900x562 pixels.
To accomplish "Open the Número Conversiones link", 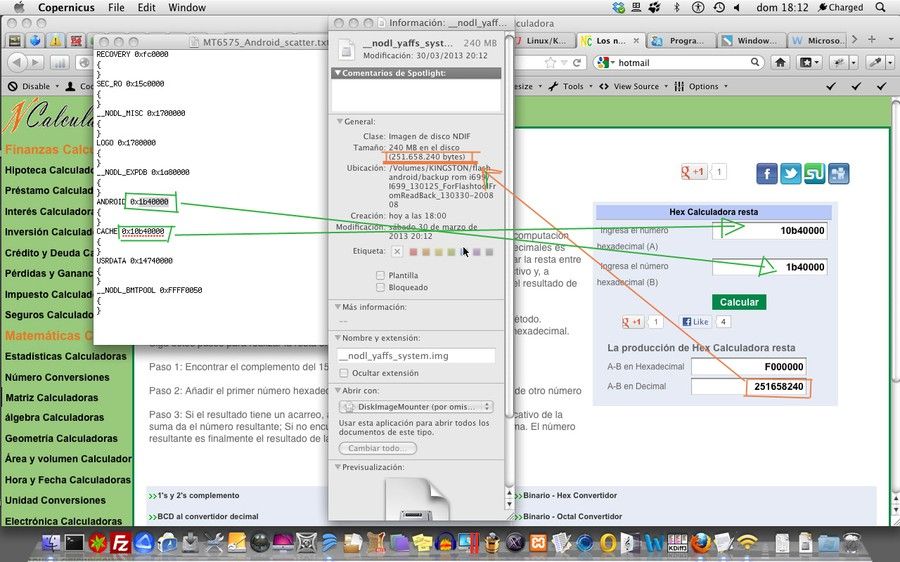I will 57,377.
